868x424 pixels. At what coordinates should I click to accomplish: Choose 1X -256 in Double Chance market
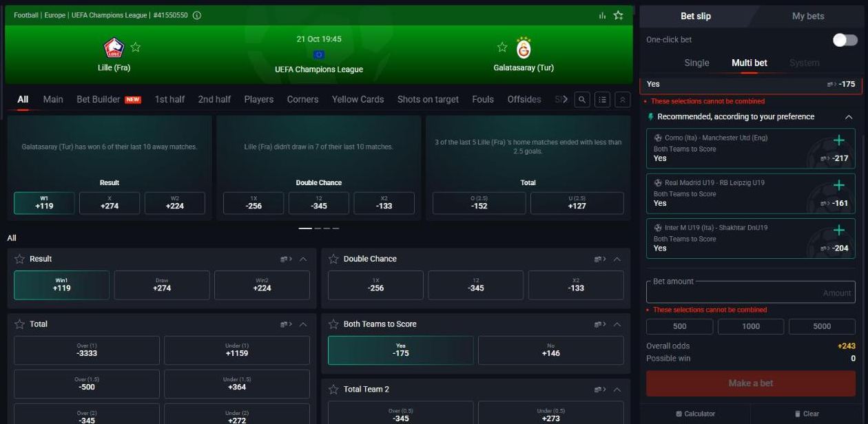tap(375, 285)
